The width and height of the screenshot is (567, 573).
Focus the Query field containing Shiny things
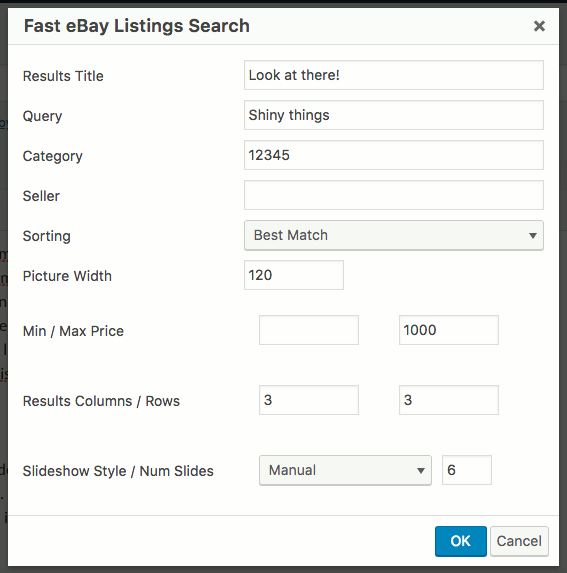394,115
